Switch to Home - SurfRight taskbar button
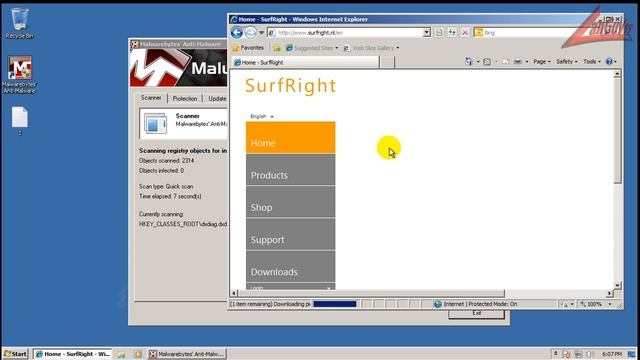The image size is (640, 360). point(72,354)
